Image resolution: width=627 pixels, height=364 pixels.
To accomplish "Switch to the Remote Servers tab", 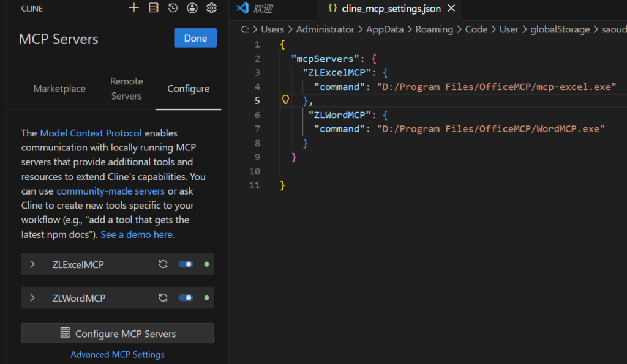I will [126, 89].
